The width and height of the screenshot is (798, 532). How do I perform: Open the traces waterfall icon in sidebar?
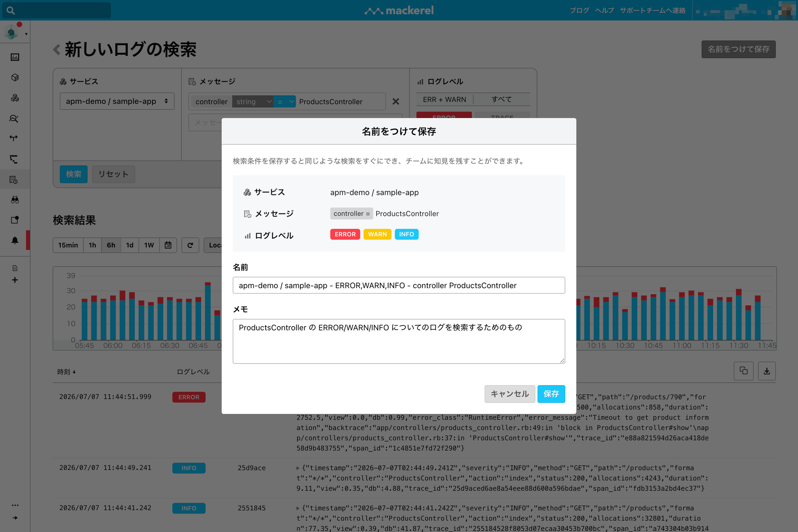(14, 159)
